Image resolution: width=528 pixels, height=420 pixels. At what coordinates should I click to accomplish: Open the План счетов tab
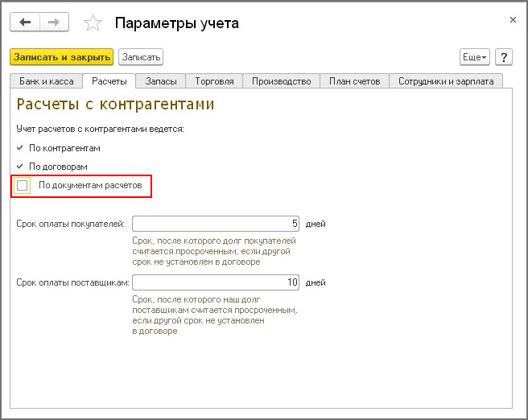[354, 81]
